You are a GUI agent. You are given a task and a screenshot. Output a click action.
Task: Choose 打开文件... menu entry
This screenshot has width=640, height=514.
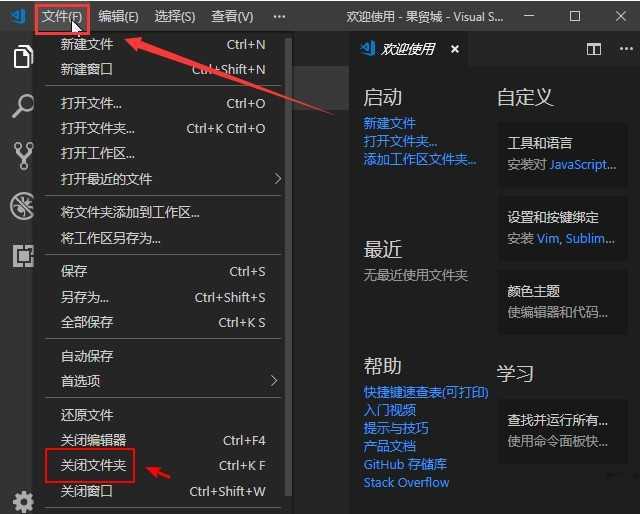pyautogui.click(x=163, y=103)
